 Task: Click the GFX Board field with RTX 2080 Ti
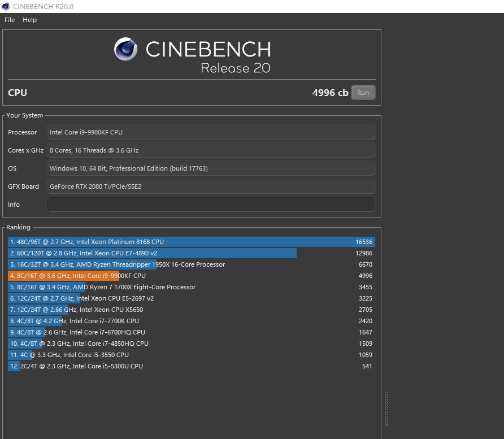point(211,186)
